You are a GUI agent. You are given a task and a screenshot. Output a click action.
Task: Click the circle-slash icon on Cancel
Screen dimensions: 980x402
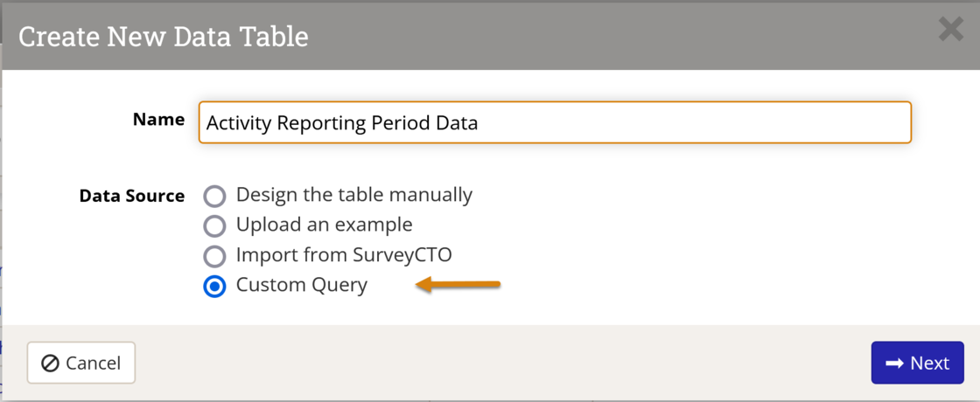(x=50, y=363)
